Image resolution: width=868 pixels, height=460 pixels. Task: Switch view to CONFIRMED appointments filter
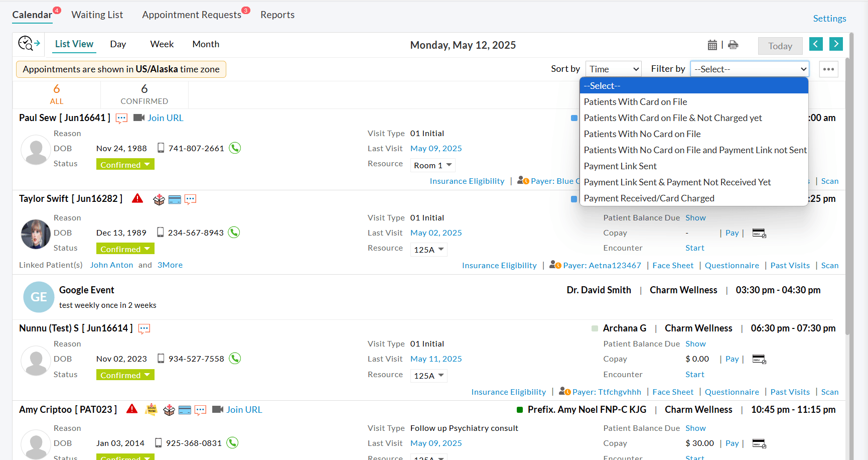[144, 94]
